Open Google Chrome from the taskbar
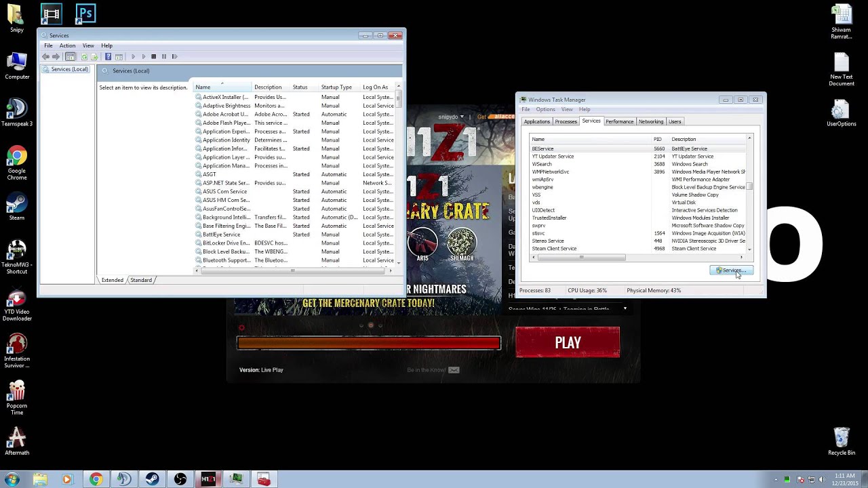The width and height of the screenshot is (868, 488). (96, 479)
